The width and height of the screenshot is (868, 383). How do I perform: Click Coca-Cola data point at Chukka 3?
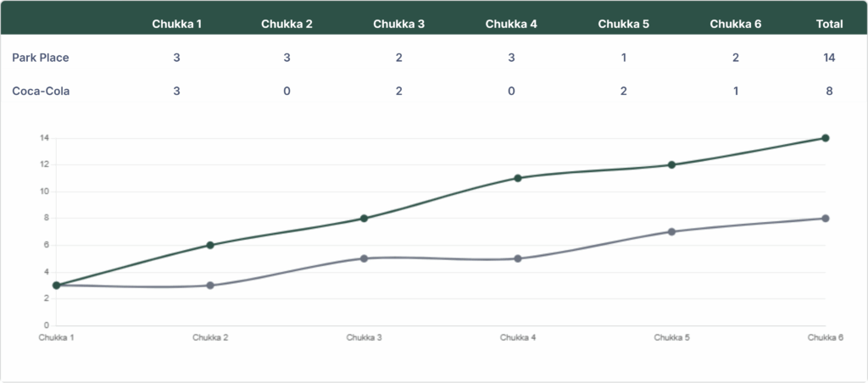(364, 258)
